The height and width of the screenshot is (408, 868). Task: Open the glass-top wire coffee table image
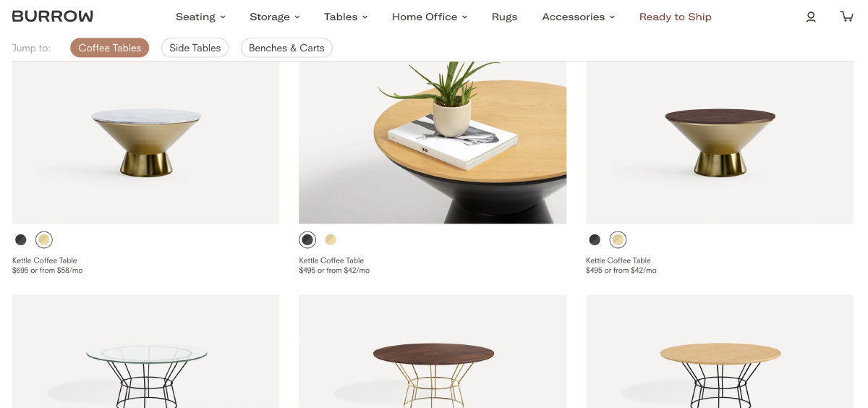pyautogui.click(x=145, y=352)
